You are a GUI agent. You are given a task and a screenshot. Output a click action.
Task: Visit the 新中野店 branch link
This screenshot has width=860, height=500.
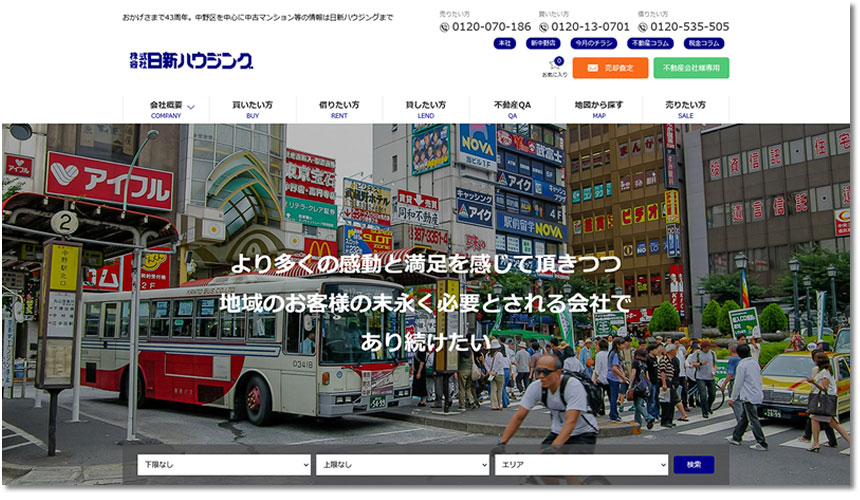543,44
